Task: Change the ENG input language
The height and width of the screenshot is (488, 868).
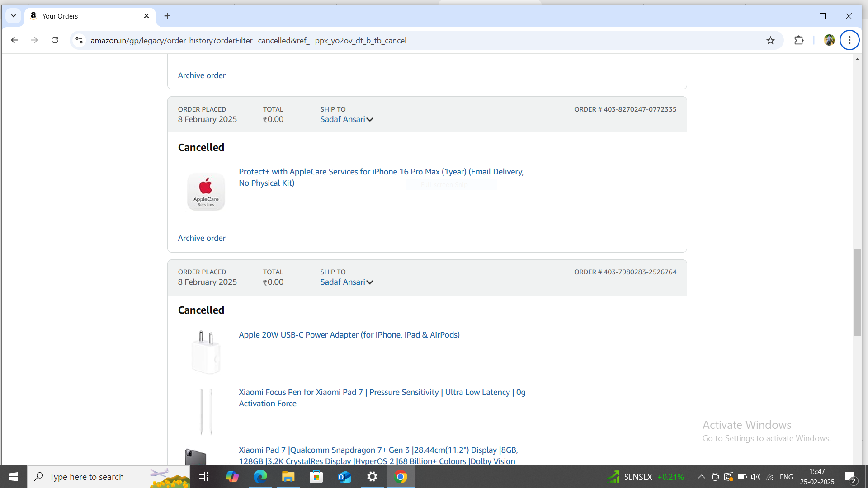Action: point(786,477)
